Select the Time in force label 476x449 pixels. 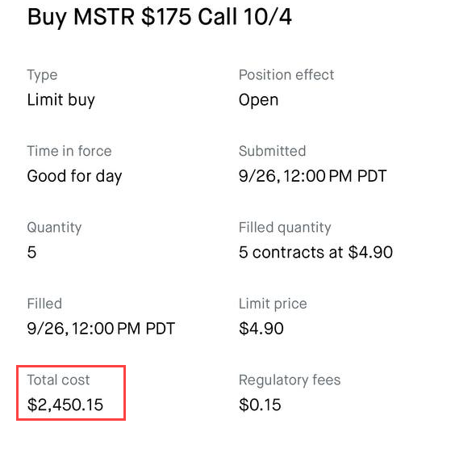pyautogui.click(x=69, y=151)
